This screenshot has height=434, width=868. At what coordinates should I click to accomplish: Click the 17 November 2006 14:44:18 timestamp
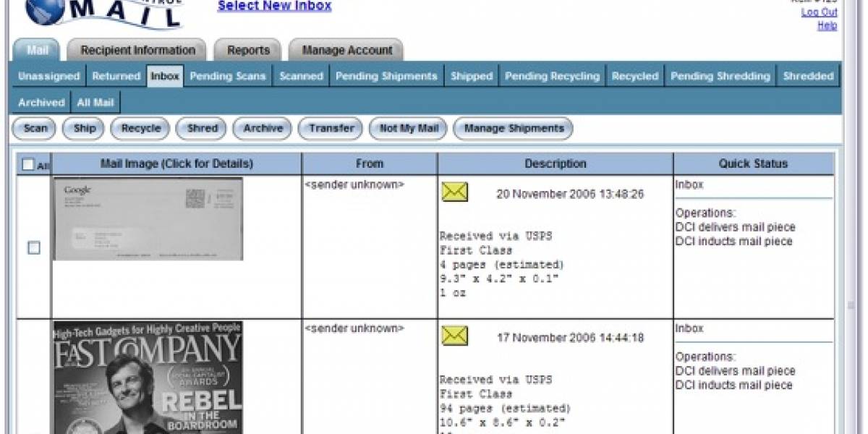[x=570, y=338]
